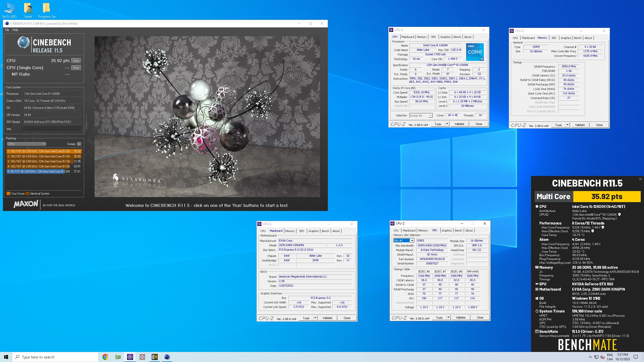
Task: Run the CPU (Single Core) test
Action: click(76, 68)
